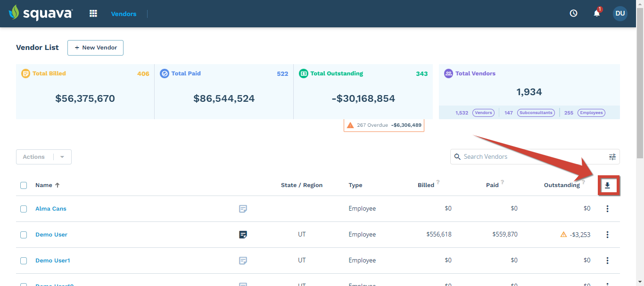The width and height of the screenshot is (644, 286).
Task: Open three-dot menu for Demo User row
Action: coord(607,235)
